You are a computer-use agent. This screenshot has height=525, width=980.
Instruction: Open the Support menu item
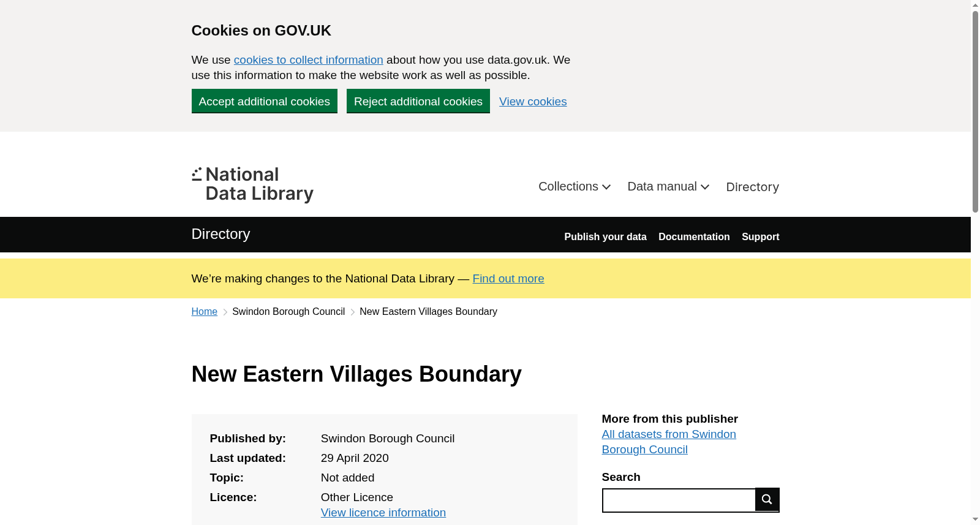tap(760, 236)
